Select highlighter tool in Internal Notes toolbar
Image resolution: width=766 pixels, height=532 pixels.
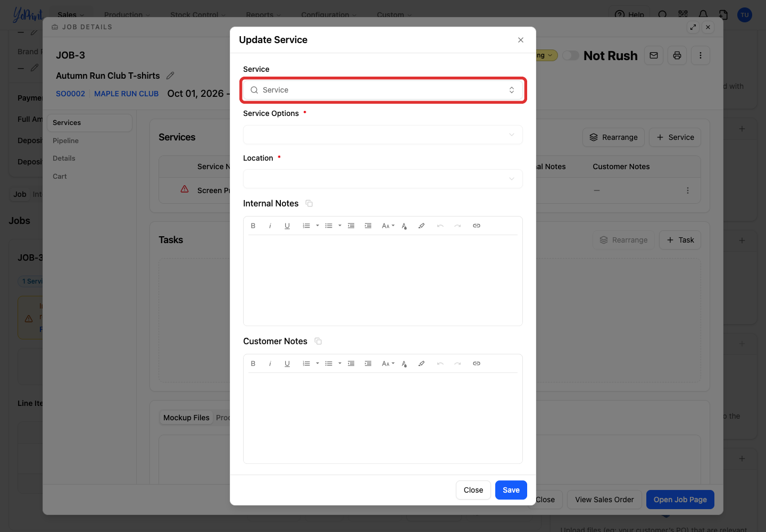point(421,226)
